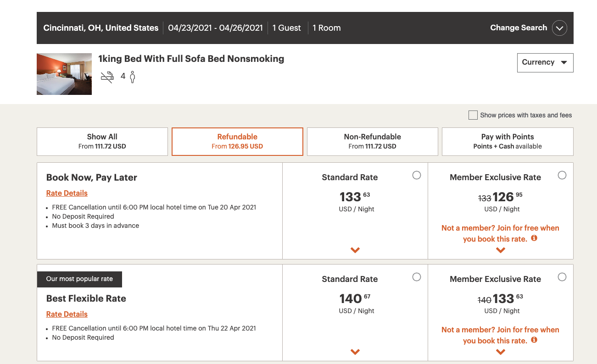Screen dimensions: 597x364
Task: Select Standard Rate 140.67 radio button
Action: click(417, 277)
